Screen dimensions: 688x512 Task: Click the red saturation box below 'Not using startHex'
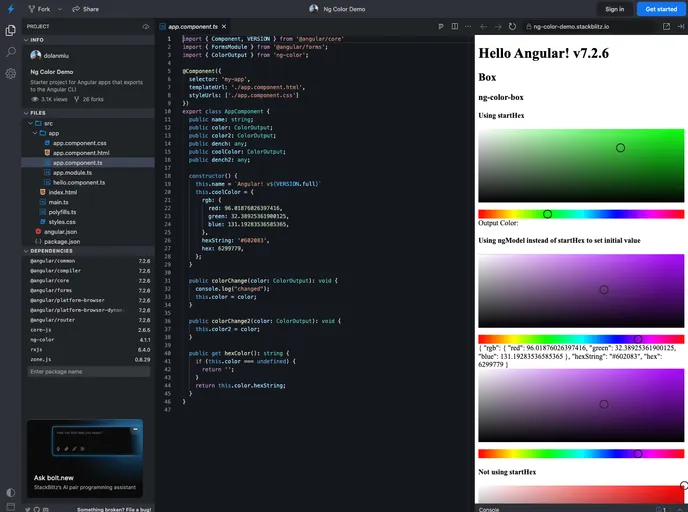(x=581, y=494)
